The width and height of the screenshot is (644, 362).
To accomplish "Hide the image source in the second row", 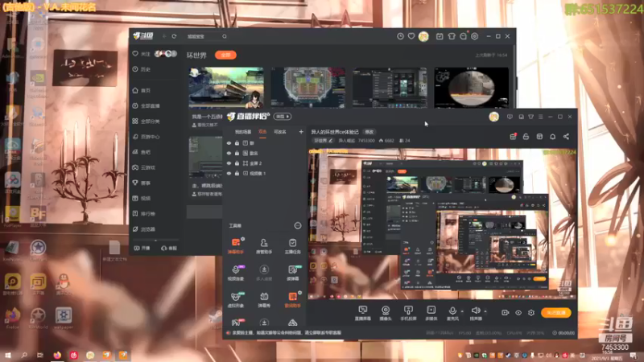I will 229,153.
